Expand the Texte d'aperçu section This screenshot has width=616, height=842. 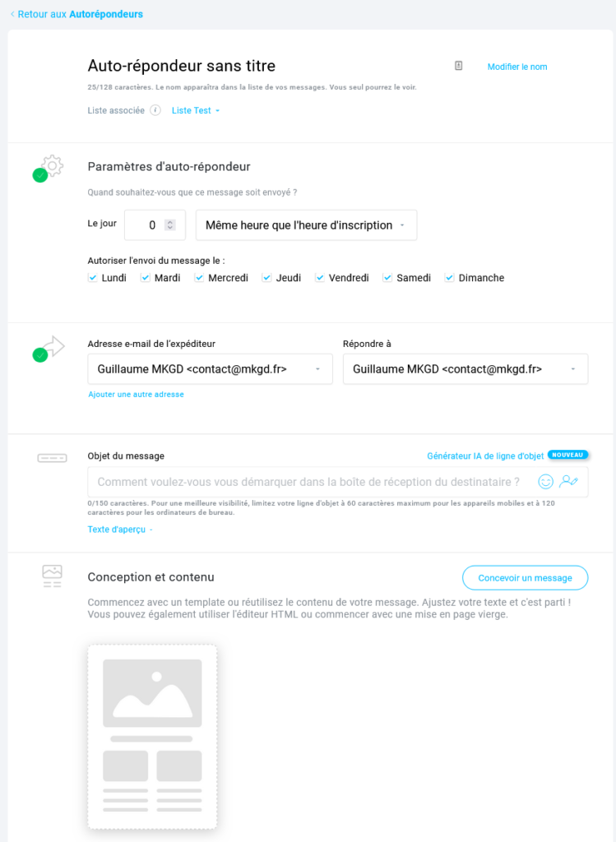pyautogui.click(x=120, y=530)
